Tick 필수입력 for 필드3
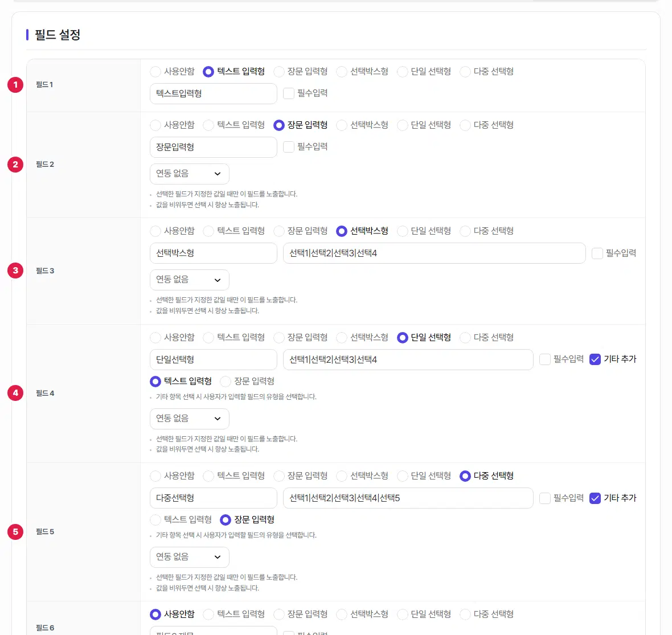672x635 pixels. pos(597,253)
